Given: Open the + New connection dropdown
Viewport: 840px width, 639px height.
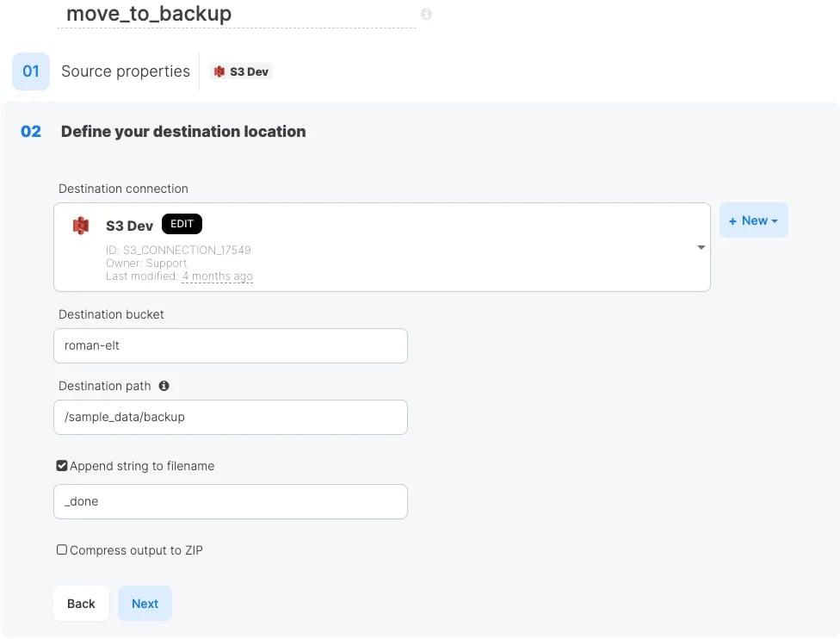Looking at the screenshot, I should coord(753,220).
